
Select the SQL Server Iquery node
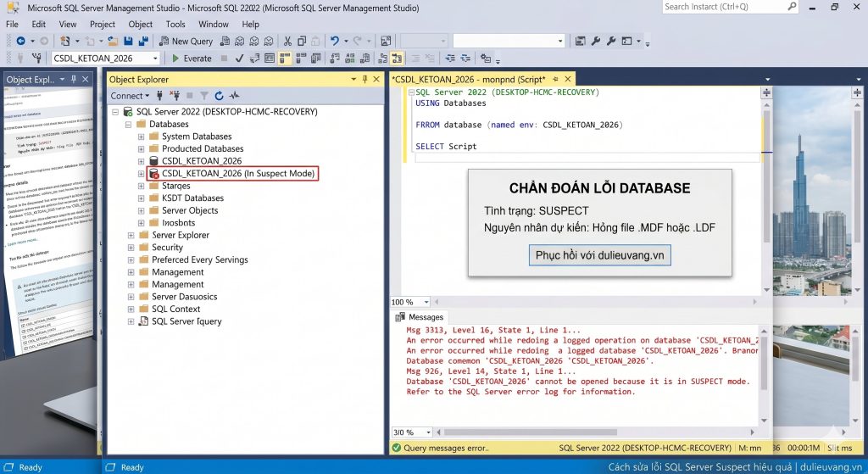186,321
